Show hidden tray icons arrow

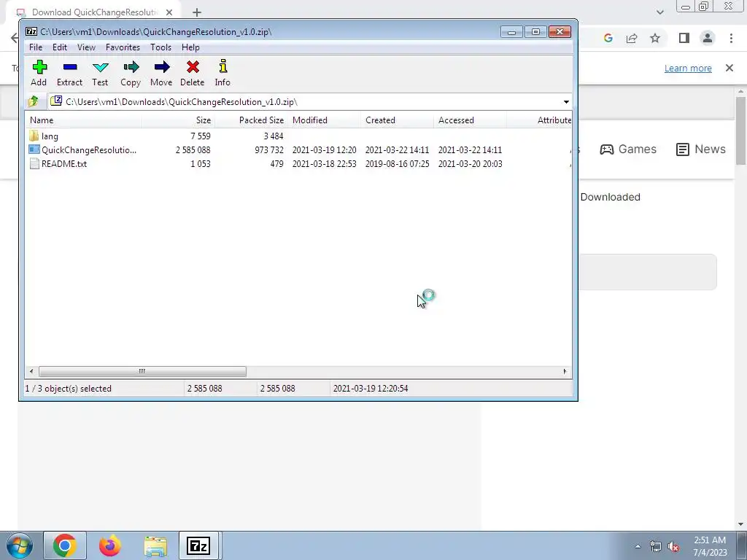click(x=638, y=547)
